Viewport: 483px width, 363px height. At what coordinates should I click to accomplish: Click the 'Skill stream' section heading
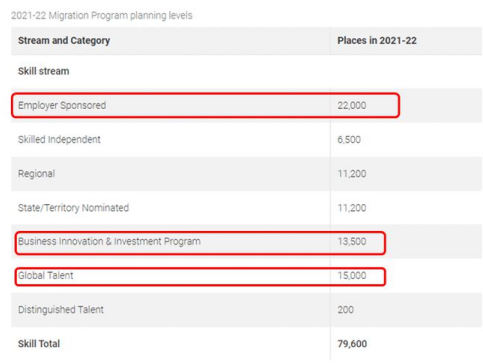click(x=44, y=71)
